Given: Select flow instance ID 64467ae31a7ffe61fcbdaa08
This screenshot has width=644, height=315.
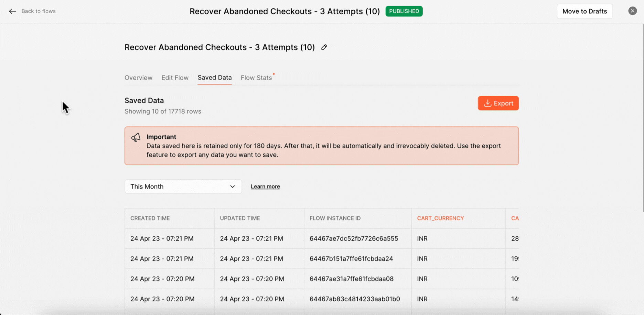Looking at the screenshot, I should 352,279.
